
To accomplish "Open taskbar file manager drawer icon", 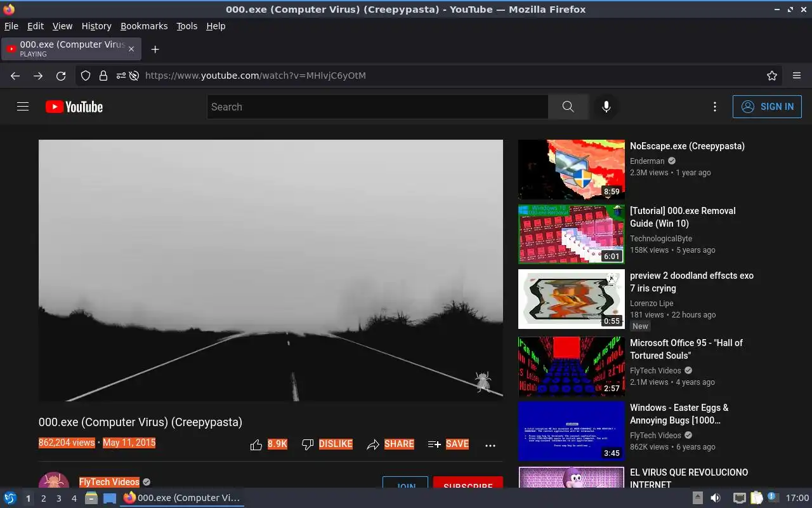I will [x=91, y=498].
